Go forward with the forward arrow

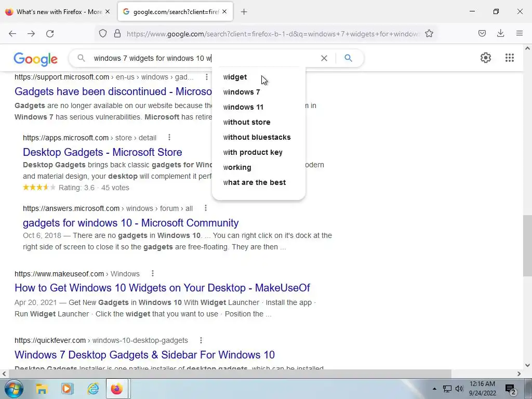31,34
